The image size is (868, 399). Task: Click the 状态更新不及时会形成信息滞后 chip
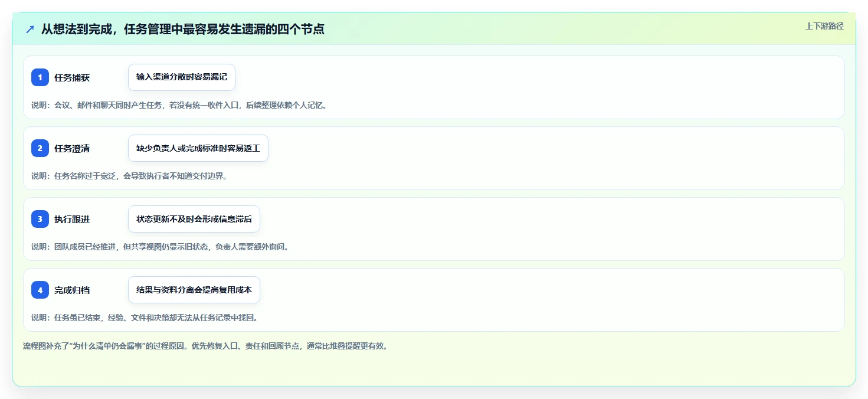[194, 219]
